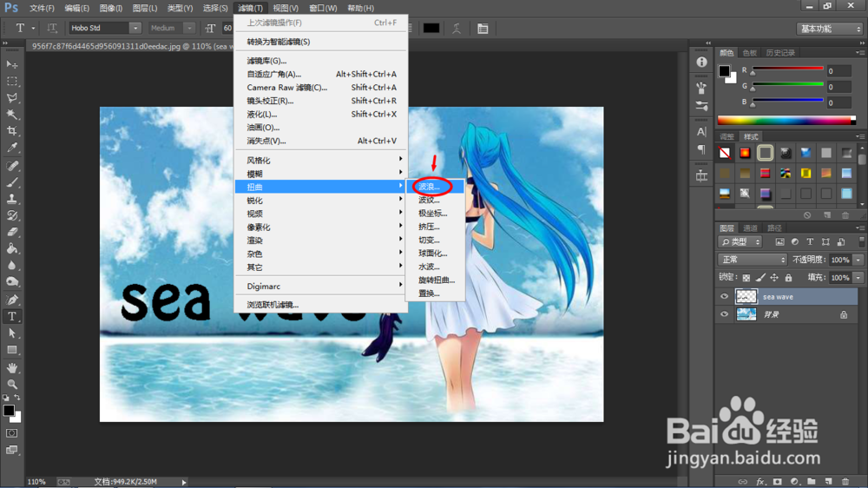868x488 pixels.
Task: Select the Crop tool
Action: [11, 131]
